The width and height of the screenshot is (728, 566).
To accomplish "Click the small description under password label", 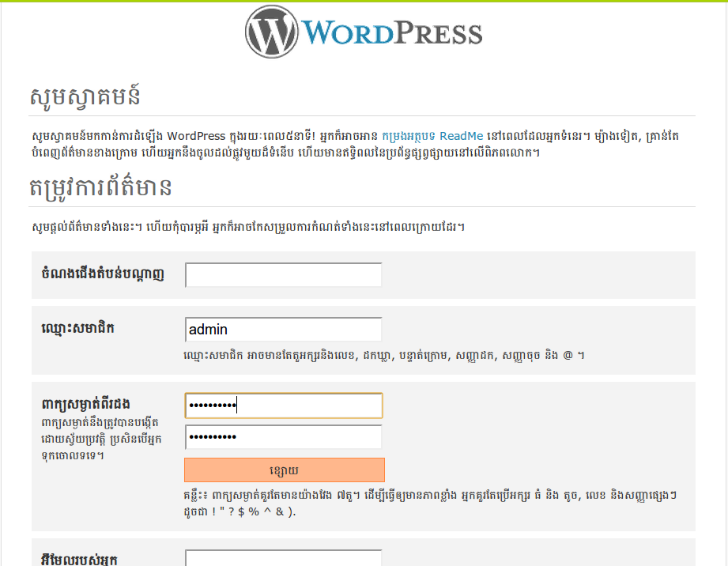I will pos(96,439).
